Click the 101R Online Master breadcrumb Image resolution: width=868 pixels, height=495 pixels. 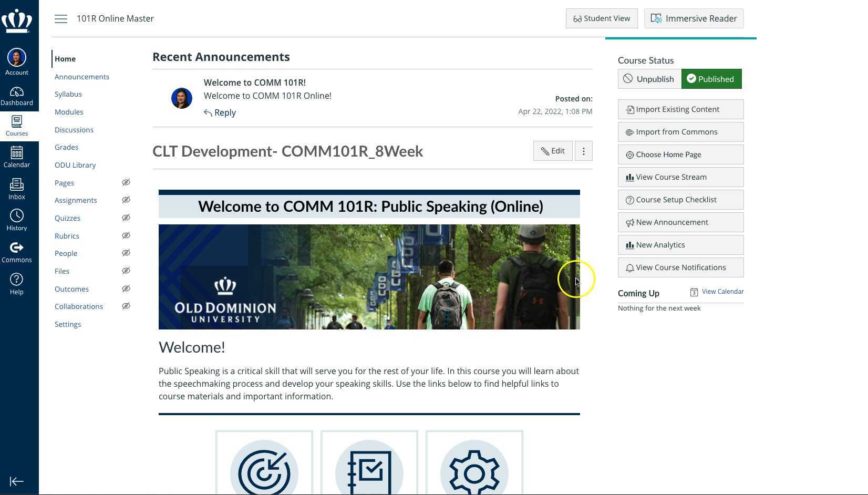coord(116,18)
